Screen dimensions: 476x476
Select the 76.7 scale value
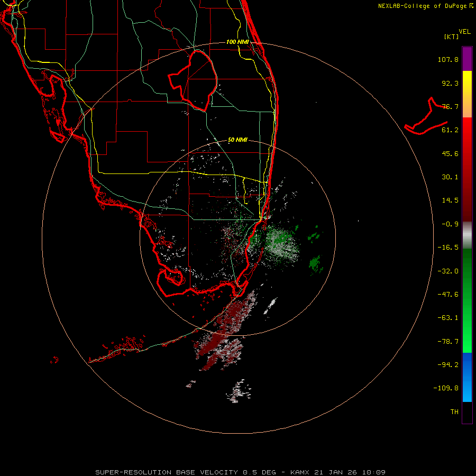450,106
